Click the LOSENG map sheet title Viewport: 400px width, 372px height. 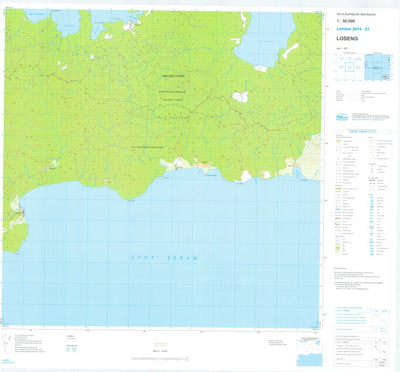tap(347, 39)
